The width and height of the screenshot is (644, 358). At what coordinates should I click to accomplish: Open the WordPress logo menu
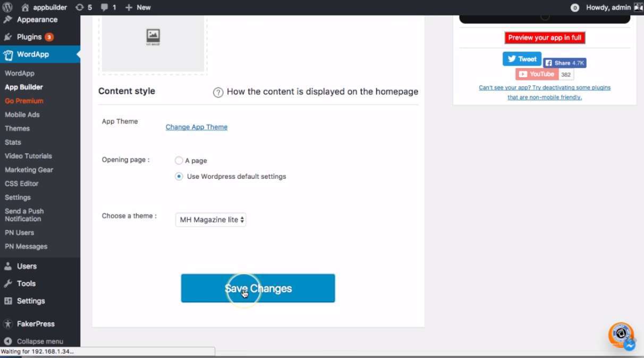7,7
